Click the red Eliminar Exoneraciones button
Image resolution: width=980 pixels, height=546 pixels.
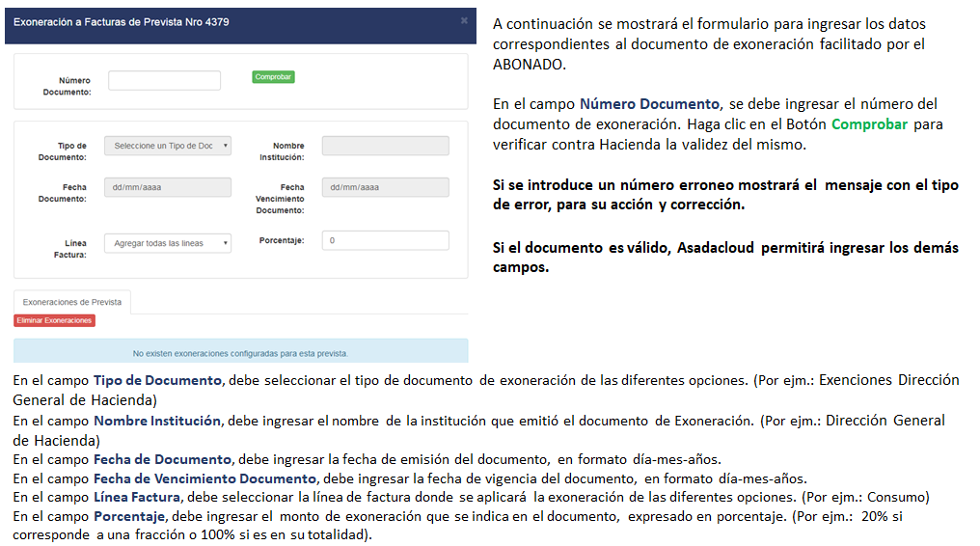(x=54, y=320)
